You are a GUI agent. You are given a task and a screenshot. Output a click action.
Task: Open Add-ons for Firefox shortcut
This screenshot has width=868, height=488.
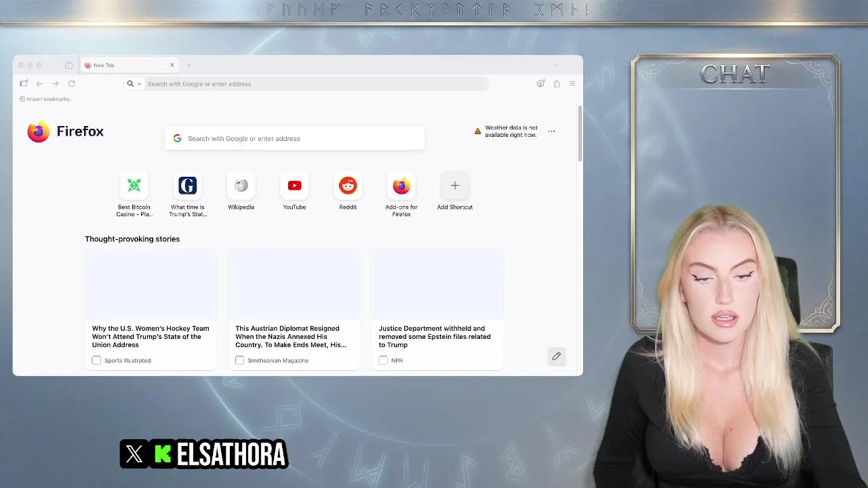coord(401,195)
